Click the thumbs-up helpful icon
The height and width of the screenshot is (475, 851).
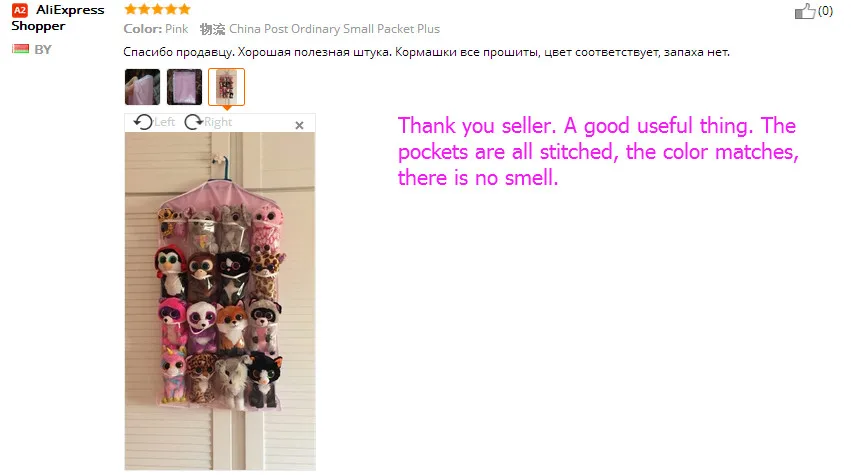(805, 11)
